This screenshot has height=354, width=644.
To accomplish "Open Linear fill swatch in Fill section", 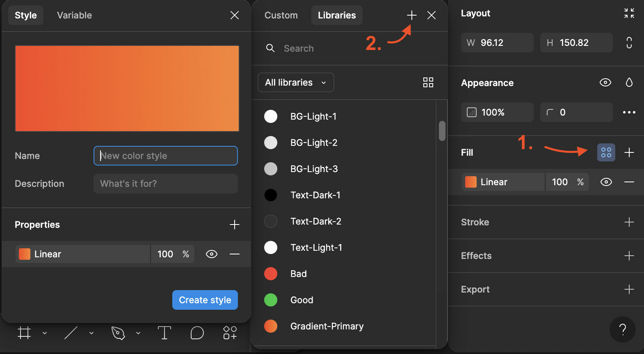I will (x=471, y=182).
